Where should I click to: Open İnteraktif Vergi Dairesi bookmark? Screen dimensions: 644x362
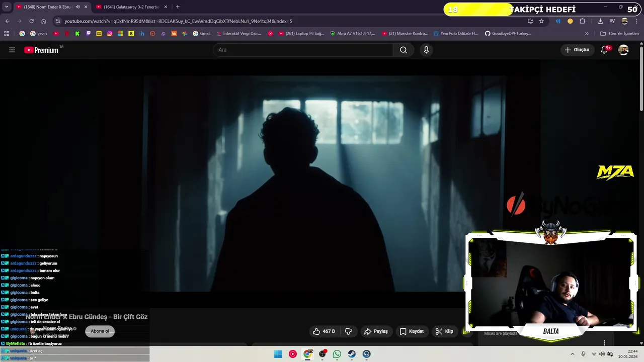[x=238, y=34]
